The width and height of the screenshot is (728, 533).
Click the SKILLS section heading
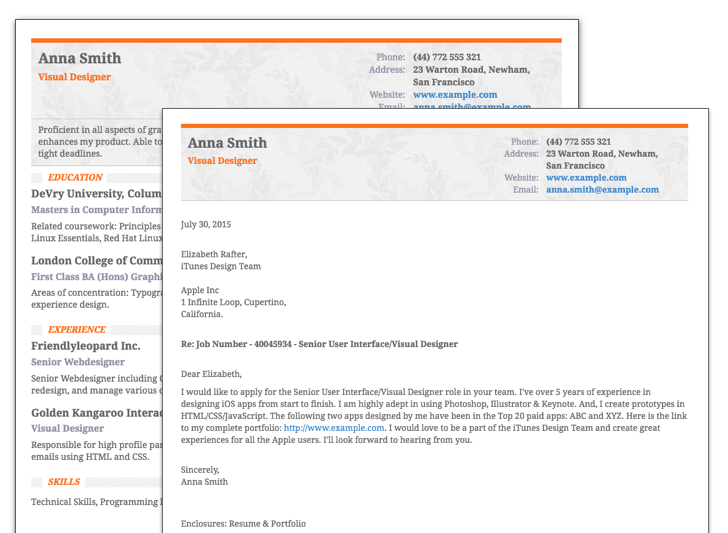click(x=64, y=482)
